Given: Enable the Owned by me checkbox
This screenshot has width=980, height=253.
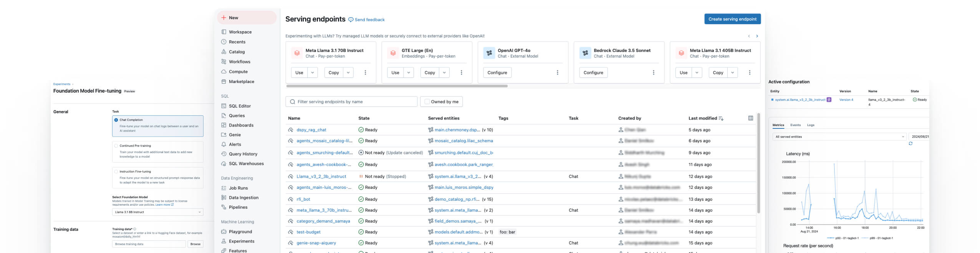Looking at the screenshot, I should point(427,102).
